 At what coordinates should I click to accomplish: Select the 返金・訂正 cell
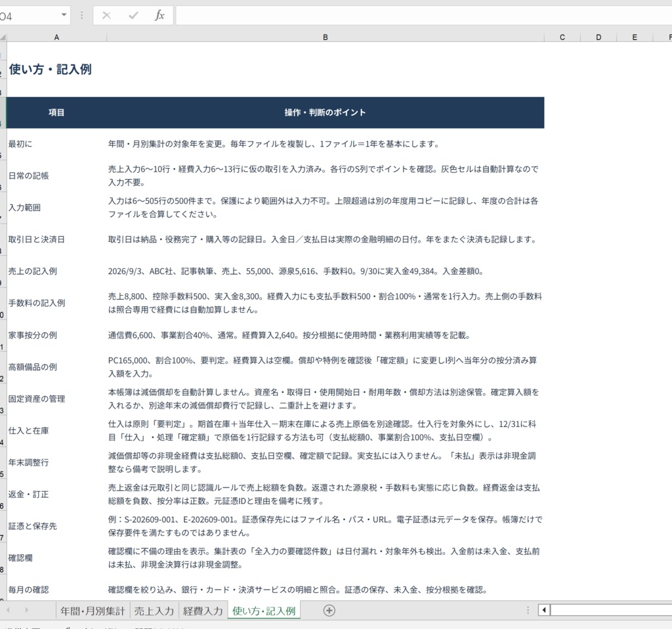[56, 494]
